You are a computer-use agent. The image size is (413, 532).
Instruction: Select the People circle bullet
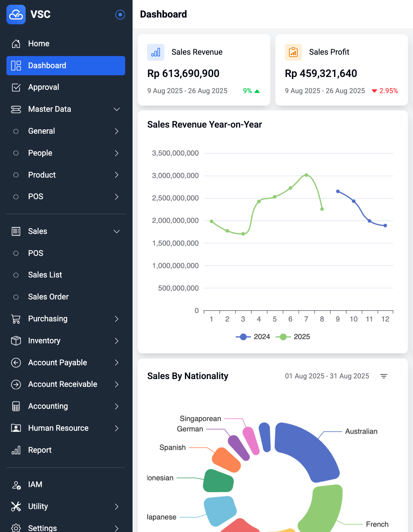pyautogui.click(x=16, y=153)
